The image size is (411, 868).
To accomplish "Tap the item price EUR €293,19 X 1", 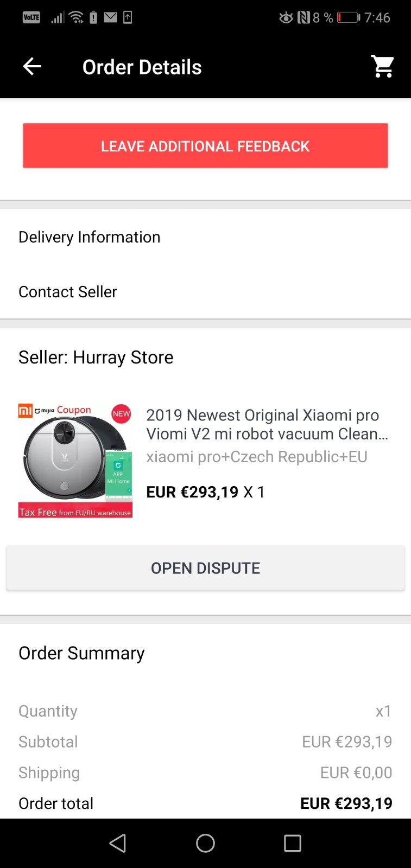I will [205, 492].
